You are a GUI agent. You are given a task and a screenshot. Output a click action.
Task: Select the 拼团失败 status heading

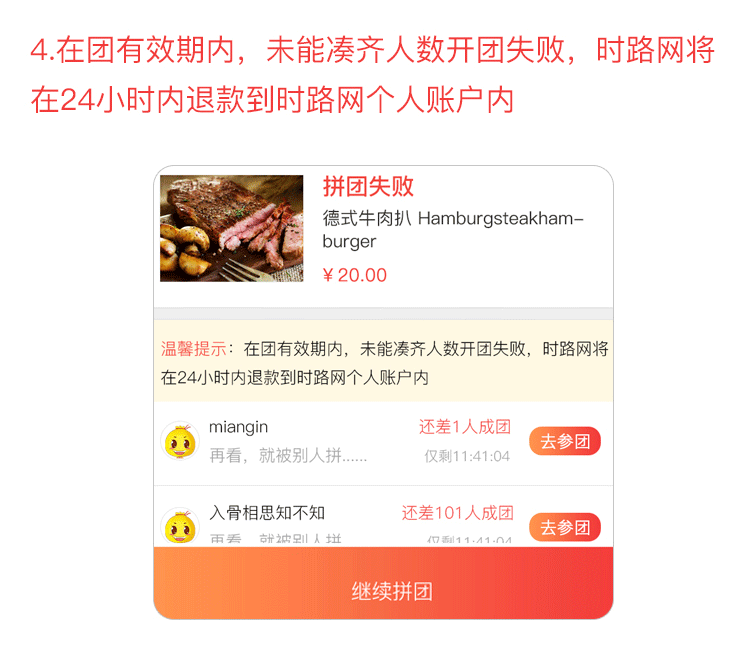[368, 186]
